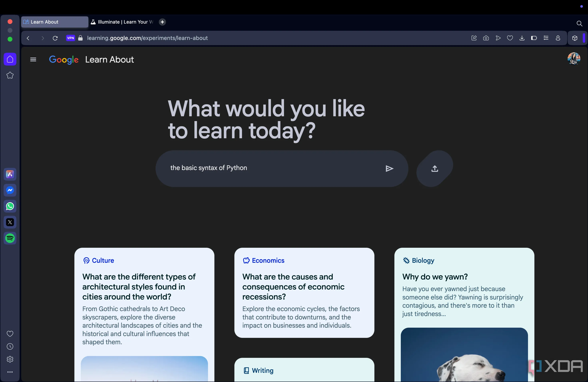Image resolution: width=588 pixels, height=382 pixels.
Task: Open sidebar three-dots more menu
Action: (10, 372)
